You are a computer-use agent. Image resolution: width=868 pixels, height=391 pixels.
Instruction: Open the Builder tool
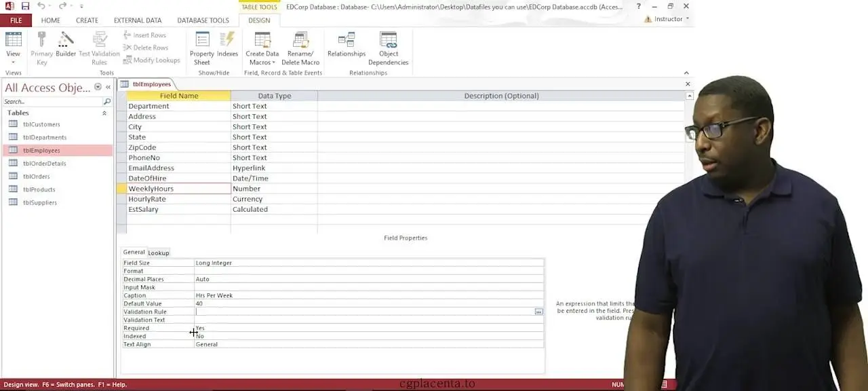(66, 45)
